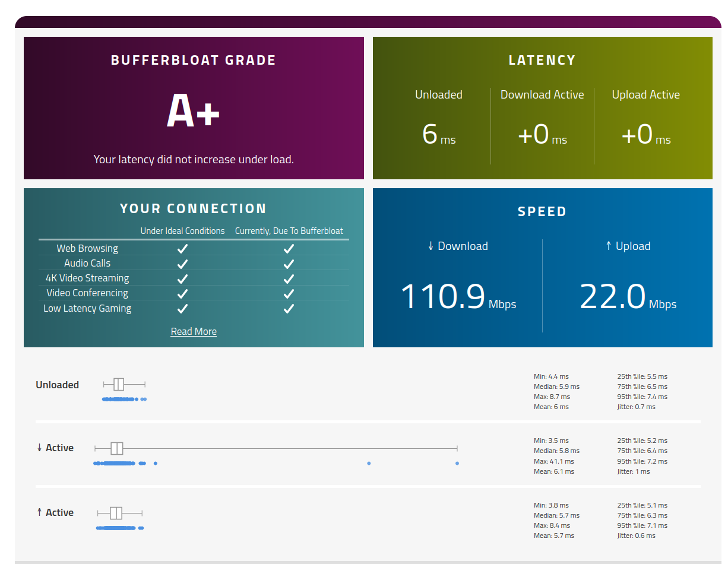Click the Unloaded 6 ms latency value
Image resolution: width=728 pixels, height=564 pixels.
439,134
